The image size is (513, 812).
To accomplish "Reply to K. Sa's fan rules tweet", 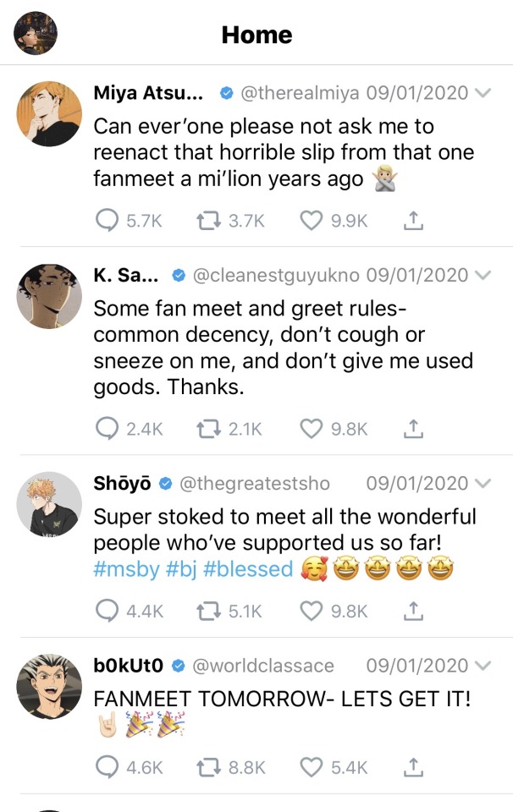I will (x=108, y=429).
